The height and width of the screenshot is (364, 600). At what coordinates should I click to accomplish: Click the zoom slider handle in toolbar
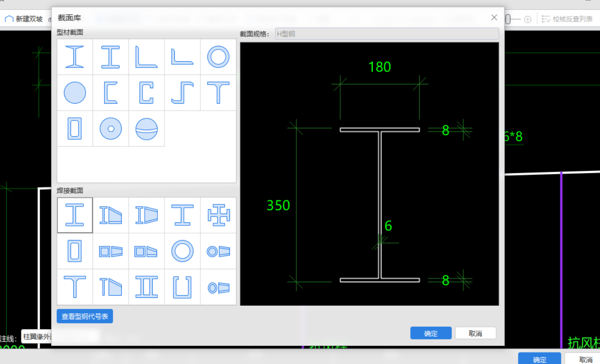pyautogui.click(x=508, y=19)
